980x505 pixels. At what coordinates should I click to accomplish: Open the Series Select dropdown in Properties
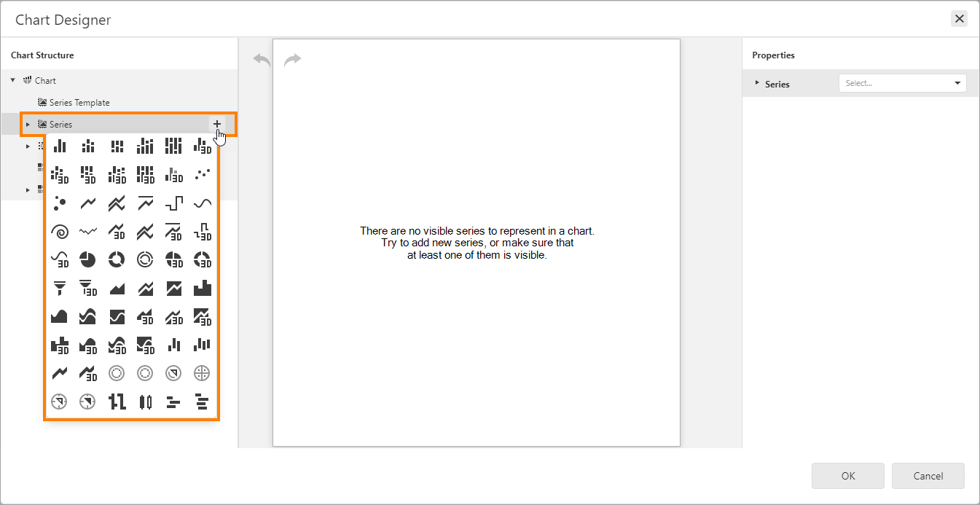click(902, 83)
